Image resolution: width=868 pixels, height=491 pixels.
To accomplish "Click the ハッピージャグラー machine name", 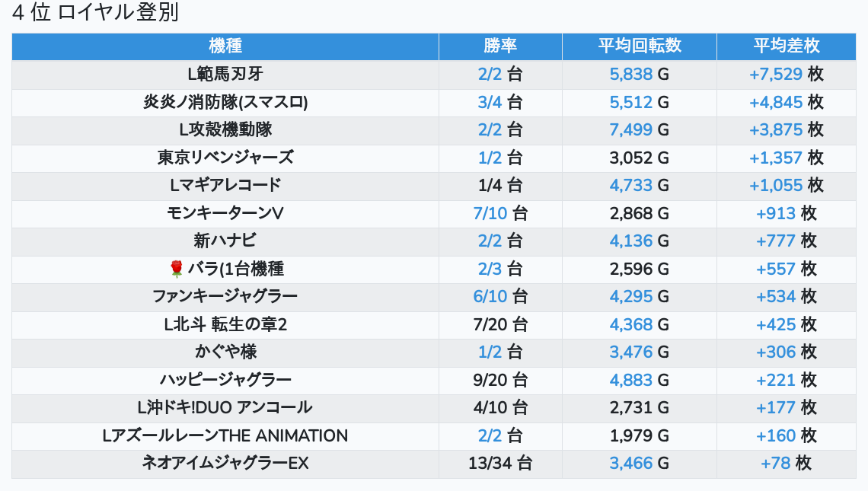I will click(x=225, y=380).
